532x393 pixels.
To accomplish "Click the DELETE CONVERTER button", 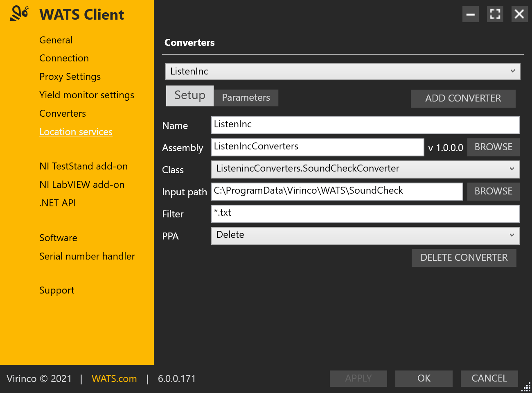I will point(464,258).
